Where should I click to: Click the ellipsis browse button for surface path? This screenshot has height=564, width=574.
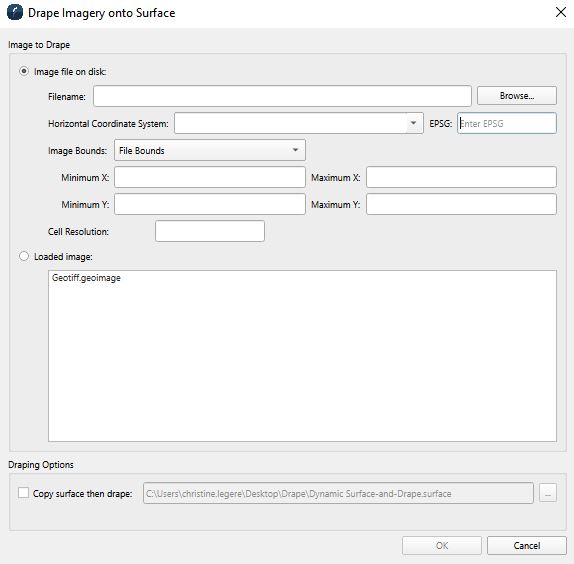point(548,493)
